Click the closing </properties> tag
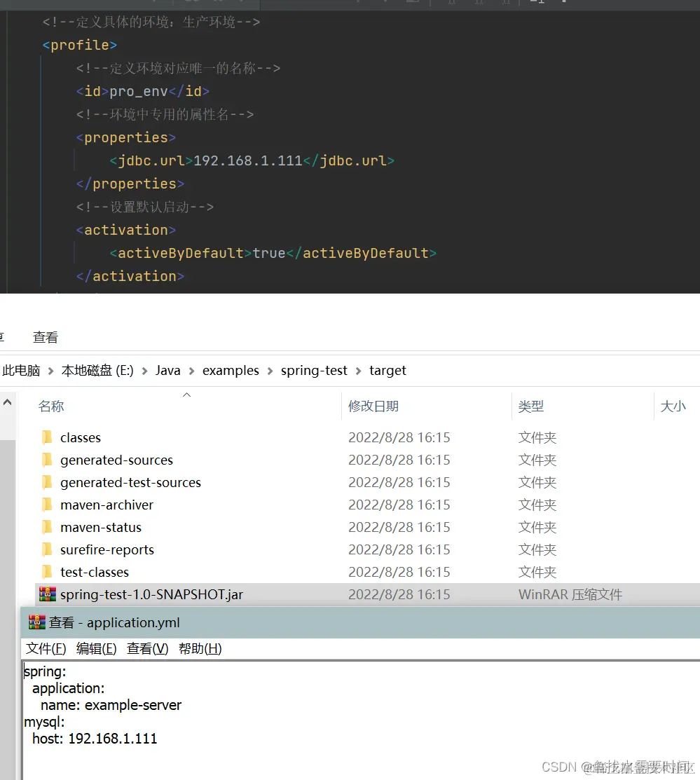700x780 pixels. pos(130,184)
